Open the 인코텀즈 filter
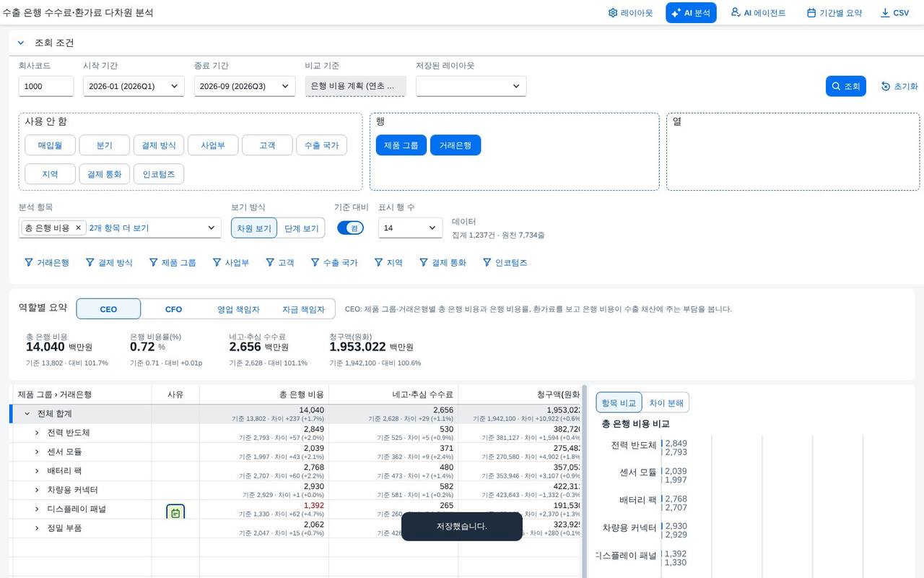The width and height of the screenshot is (924, 578). tap(505, 262)
